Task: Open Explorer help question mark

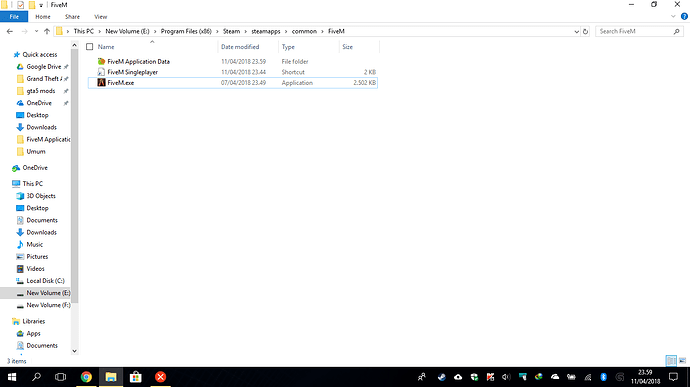Action: (x=684, y=17)
